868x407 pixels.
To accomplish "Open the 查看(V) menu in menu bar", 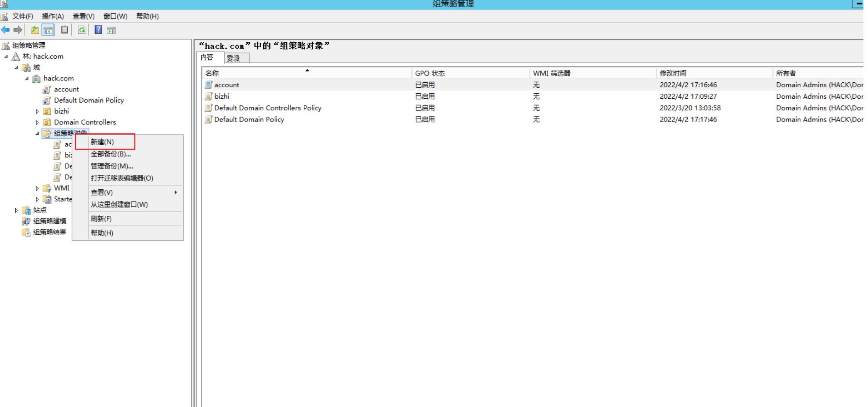I will pyautogui.click(x=83, y=16).
